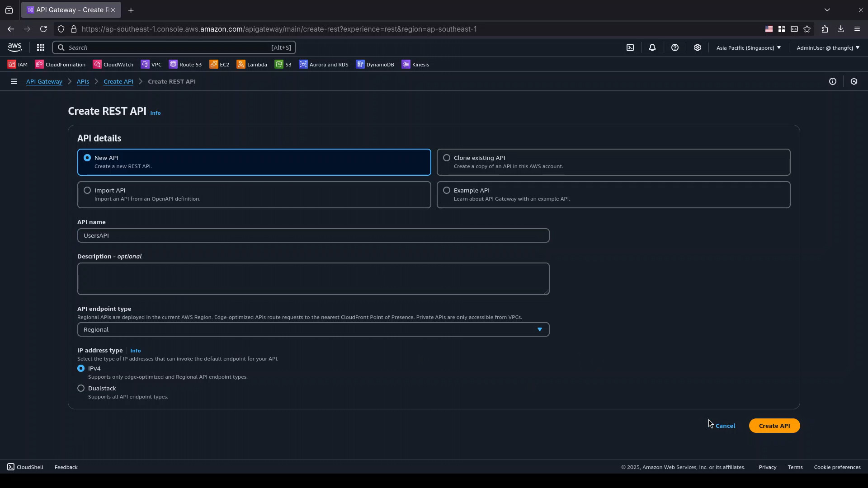Open DynamoDB favorite shortcut
The width and height of the screenshot is (868, 488).
(375, 65)
